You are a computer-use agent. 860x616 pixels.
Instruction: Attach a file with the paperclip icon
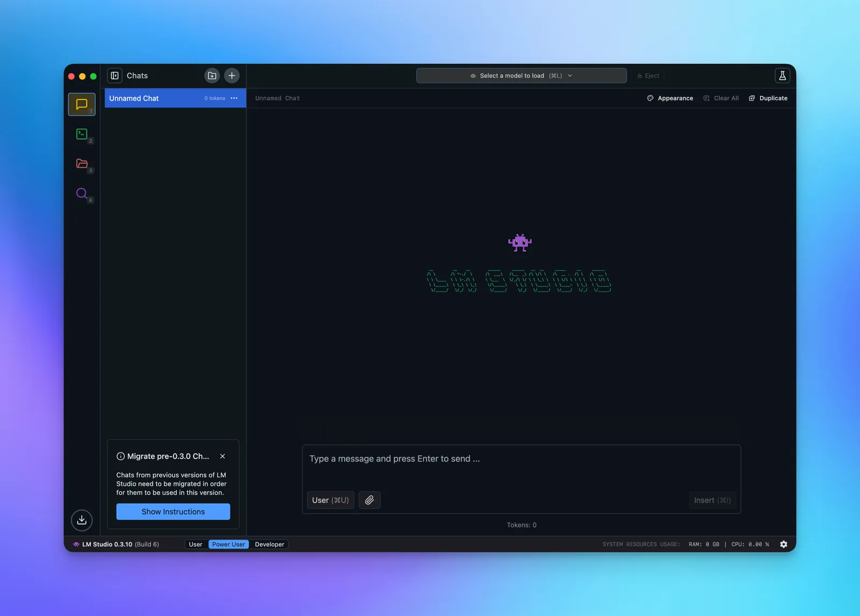click(369, 500)
